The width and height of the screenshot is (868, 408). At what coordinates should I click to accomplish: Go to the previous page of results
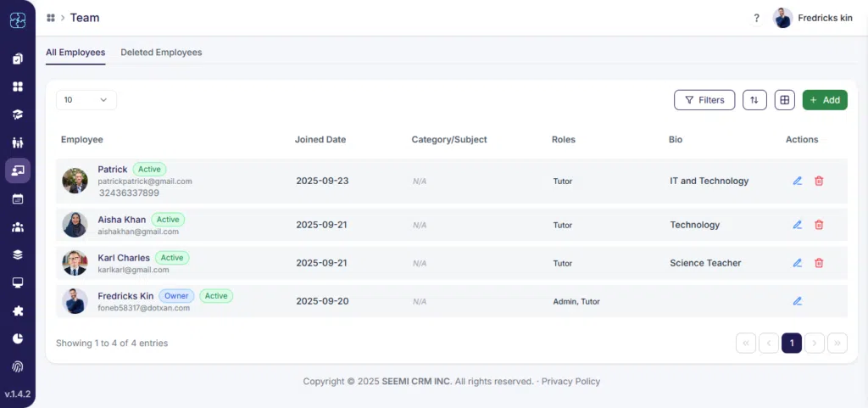769,344
